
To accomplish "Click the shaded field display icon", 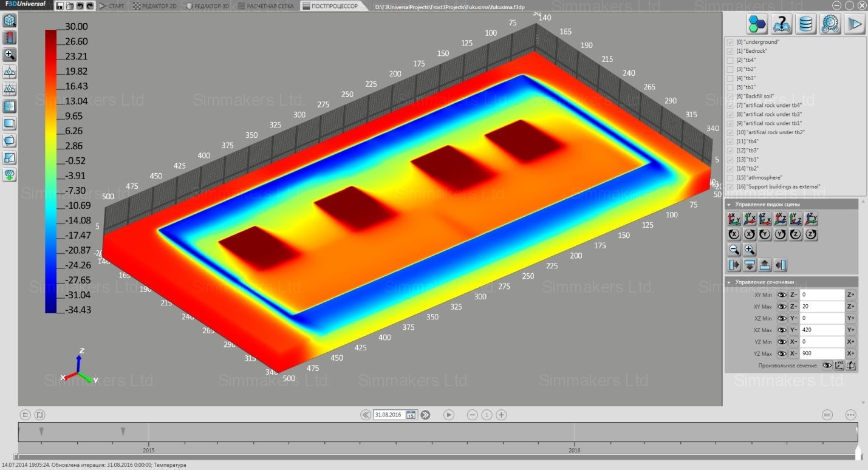I will point(10,106).
